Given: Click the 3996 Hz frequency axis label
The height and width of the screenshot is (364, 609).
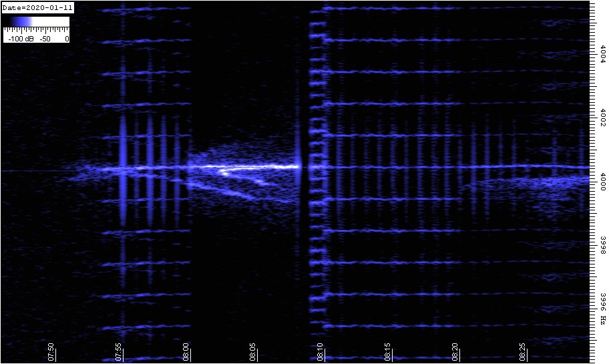Looking at the screenshot, I should (603, 309).
